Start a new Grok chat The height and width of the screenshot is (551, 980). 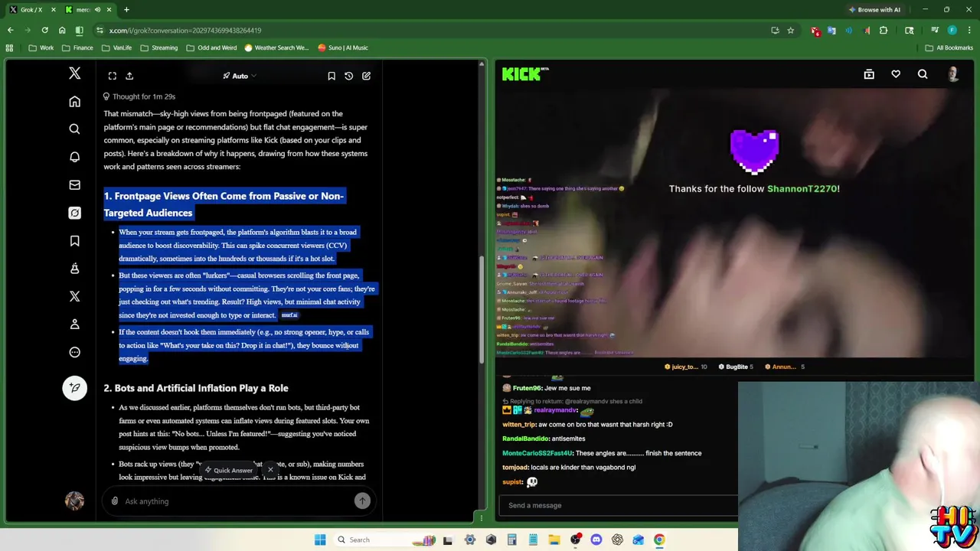(366, 76)
